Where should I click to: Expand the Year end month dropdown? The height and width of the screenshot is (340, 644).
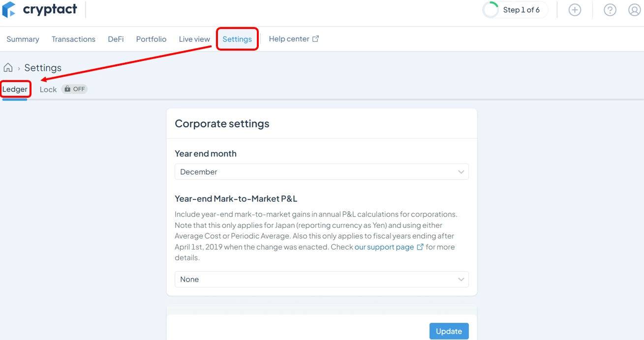(321, 172)
